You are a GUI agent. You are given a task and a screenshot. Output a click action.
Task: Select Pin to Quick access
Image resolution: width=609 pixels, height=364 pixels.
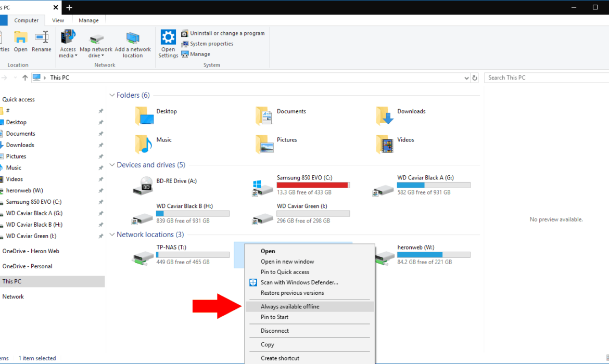click(310, 272)
